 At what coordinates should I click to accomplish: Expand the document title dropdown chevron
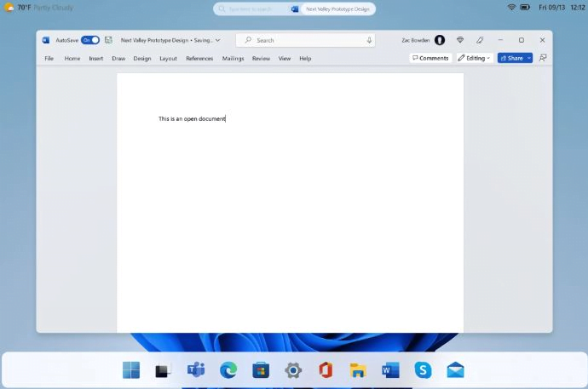point(217,40)
